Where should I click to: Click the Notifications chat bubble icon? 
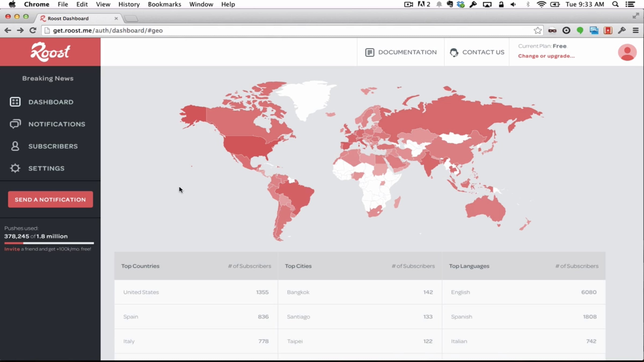point(15,124)
